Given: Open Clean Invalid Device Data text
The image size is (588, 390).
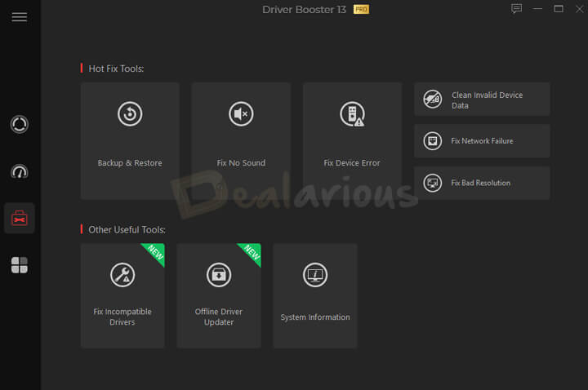Looking at the screenshot, I should coord(487,100).
